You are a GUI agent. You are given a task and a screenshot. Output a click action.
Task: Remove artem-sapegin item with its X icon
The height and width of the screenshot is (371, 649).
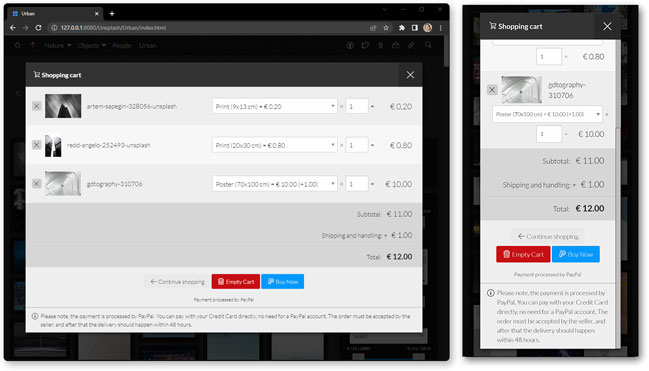click(36, 106)
